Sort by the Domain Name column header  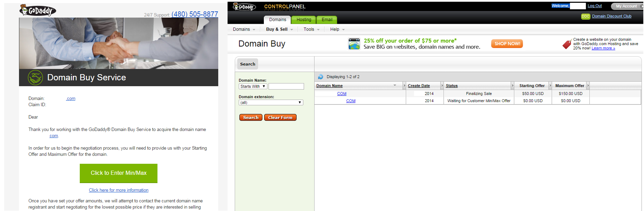click(x=329, y=86)
